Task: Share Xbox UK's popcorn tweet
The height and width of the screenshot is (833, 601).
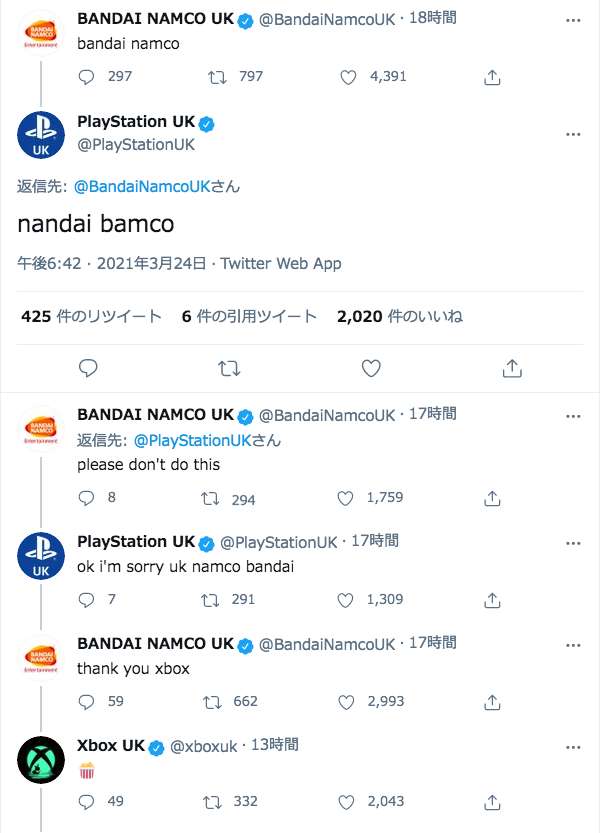Action: click(x=492, y=802)
